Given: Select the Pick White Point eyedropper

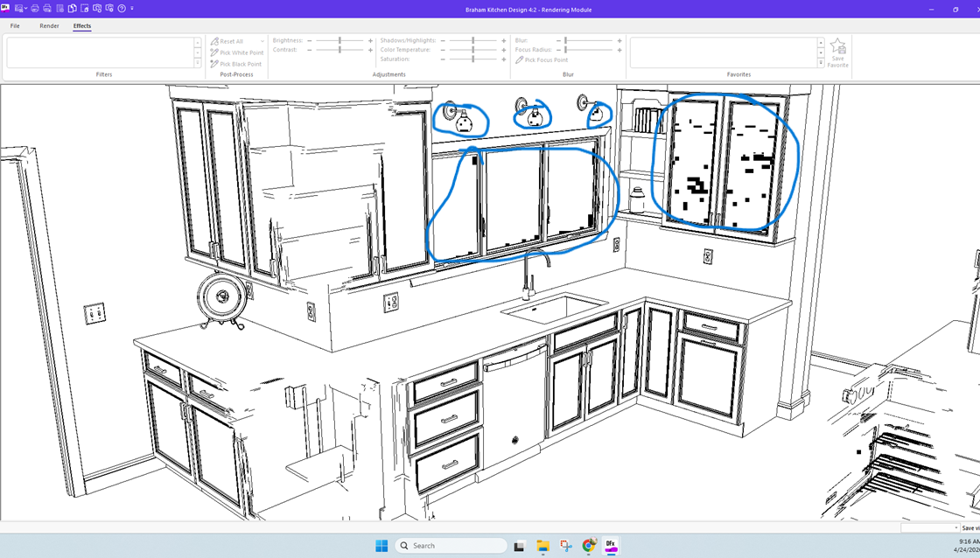Looking at the screenshot, I should pyautogui.click(x=236, y=52).
